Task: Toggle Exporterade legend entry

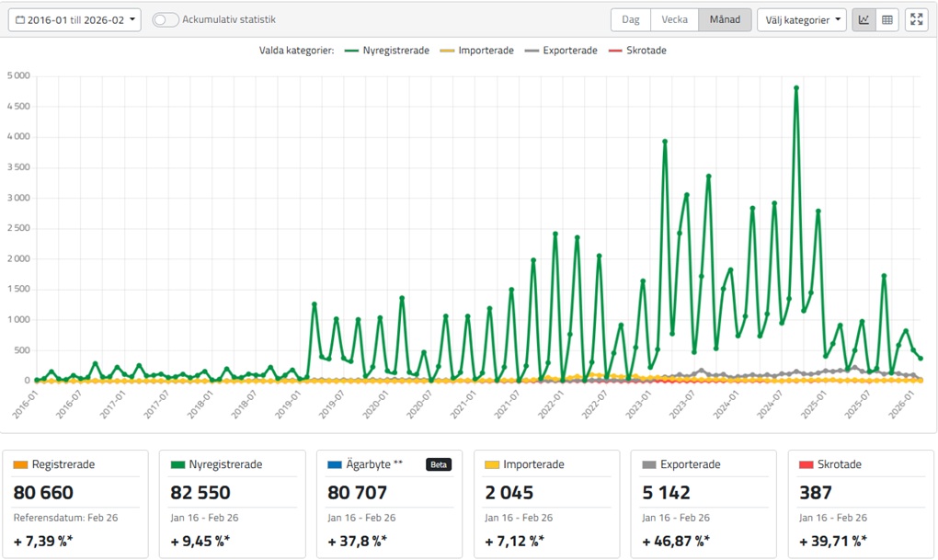Action: coord(561,51)
